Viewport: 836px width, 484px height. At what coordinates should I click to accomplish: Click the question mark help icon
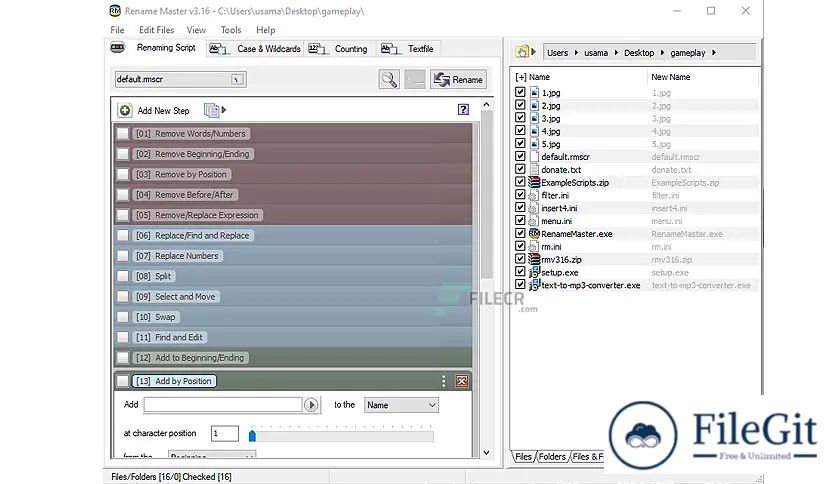[463, 109]
